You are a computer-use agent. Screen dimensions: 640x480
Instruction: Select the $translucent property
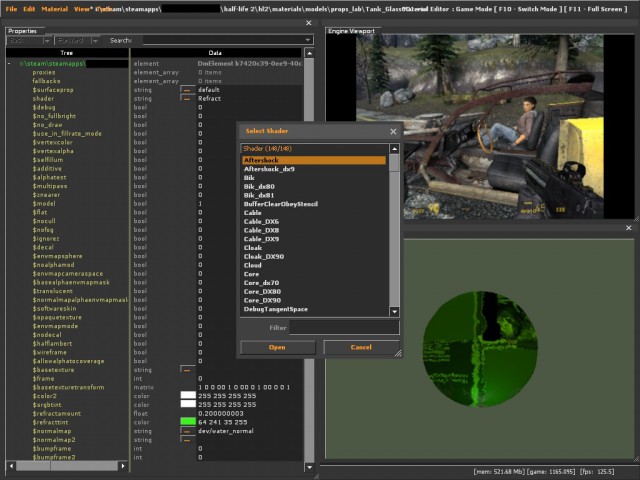click(53, 291)
